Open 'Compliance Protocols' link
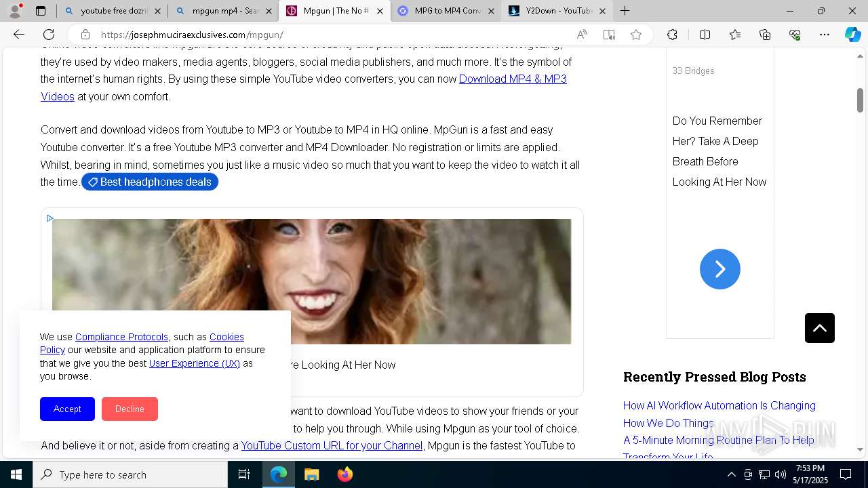This screenshot has width=868, height=488. [121, 337]
